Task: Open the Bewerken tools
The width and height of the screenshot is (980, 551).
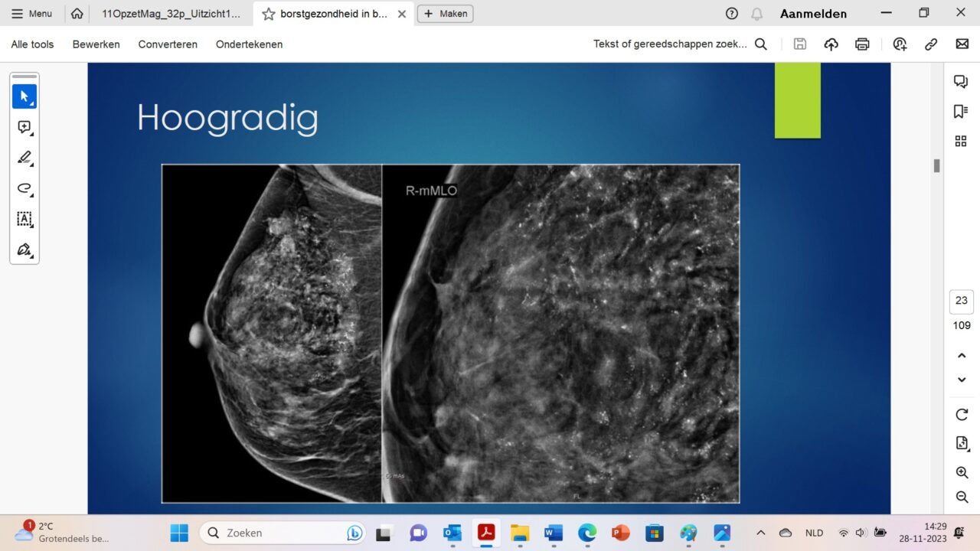Action: click(96, 44)
